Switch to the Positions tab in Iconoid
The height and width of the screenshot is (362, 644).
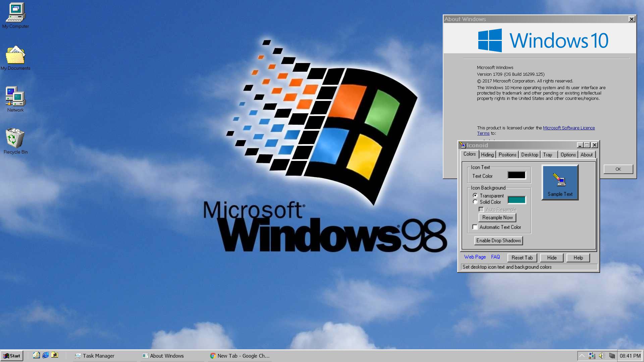tap(507, 155)
